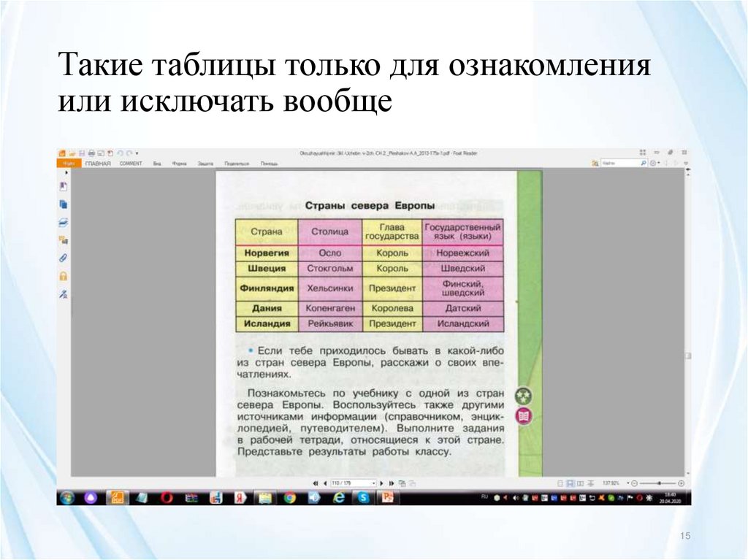
Task: Open the Помощь ribbon tab
Action: (269, 164)
